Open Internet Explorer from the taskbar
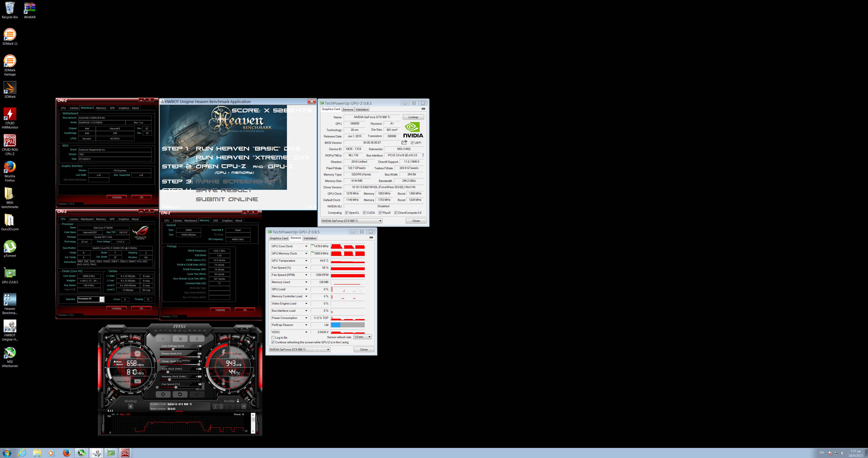 pyautogui.click(x=22, y=453)
